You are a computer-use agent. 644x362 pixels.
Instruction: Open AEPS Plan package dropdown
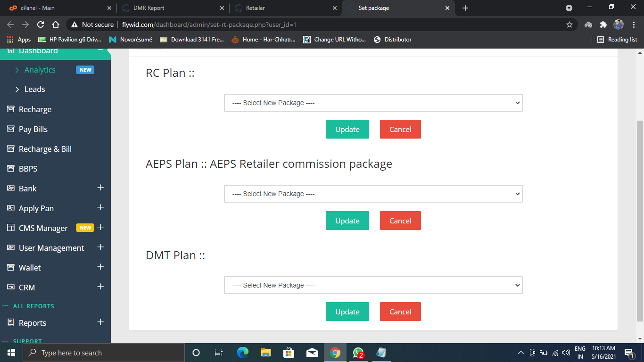click(x=373, y=194)
